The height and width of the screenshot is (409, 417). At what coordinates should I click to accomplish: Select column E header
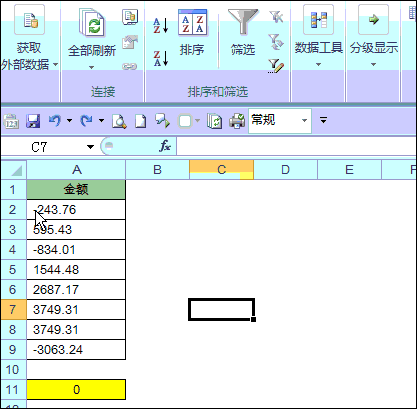point(349,170)
